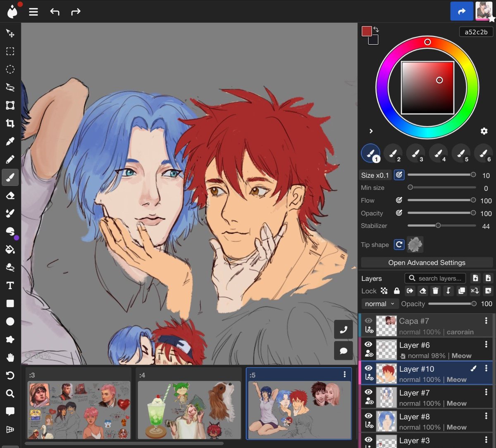Switch to brush preset 6
Image resolution: width=496 pixels, height=448 pixels.
coord(484,154)
